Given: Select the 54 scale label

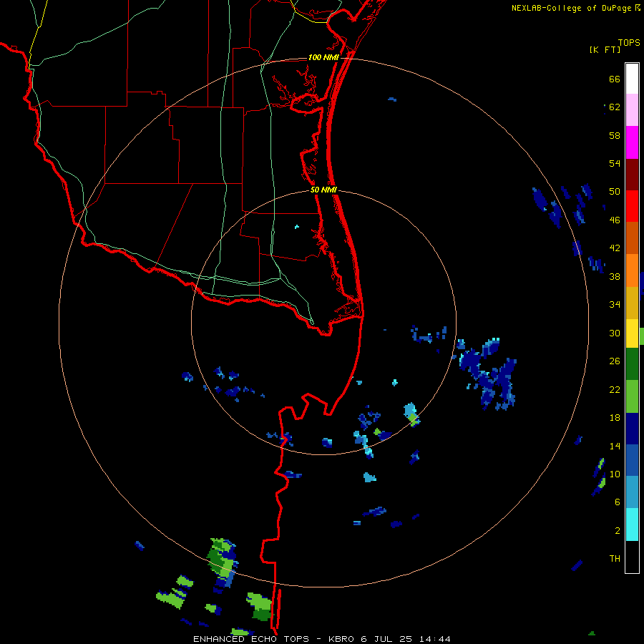Looking at the screenshot, I should 615,163.
